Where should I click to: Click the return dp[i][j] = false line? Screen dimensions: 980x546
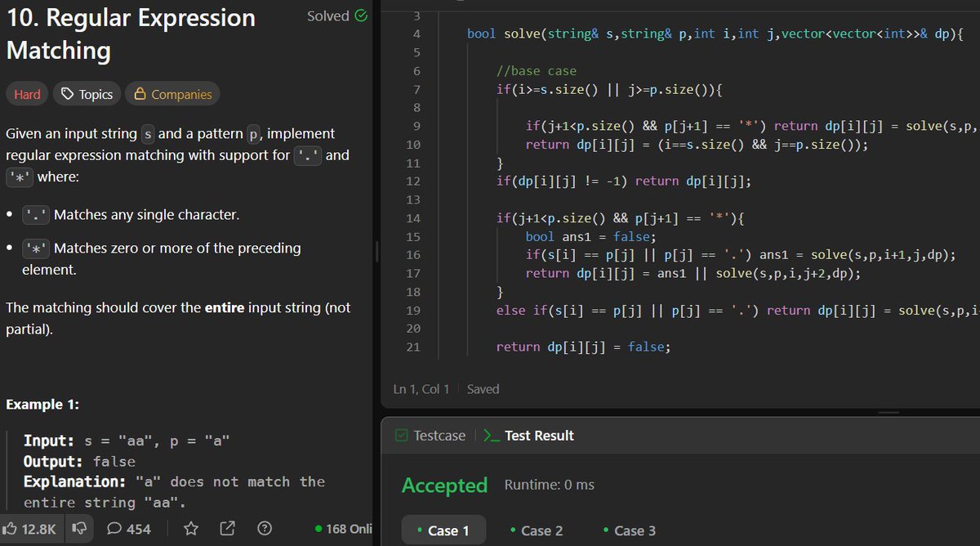coord(583,347)
